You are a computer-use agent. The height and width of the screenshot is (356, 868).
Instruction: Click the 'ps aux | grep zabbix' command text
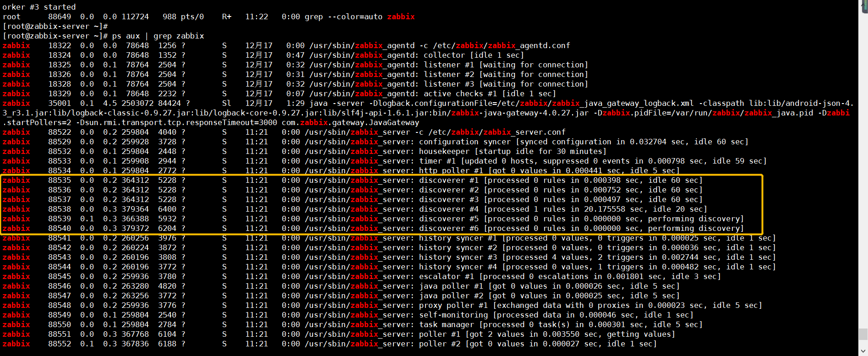tap(158, 36)
